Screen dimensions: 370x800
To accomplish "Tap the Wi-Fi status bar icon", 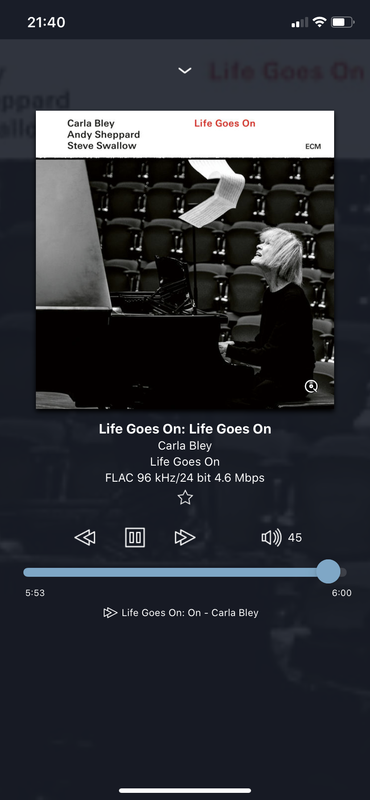I will 319,22.
